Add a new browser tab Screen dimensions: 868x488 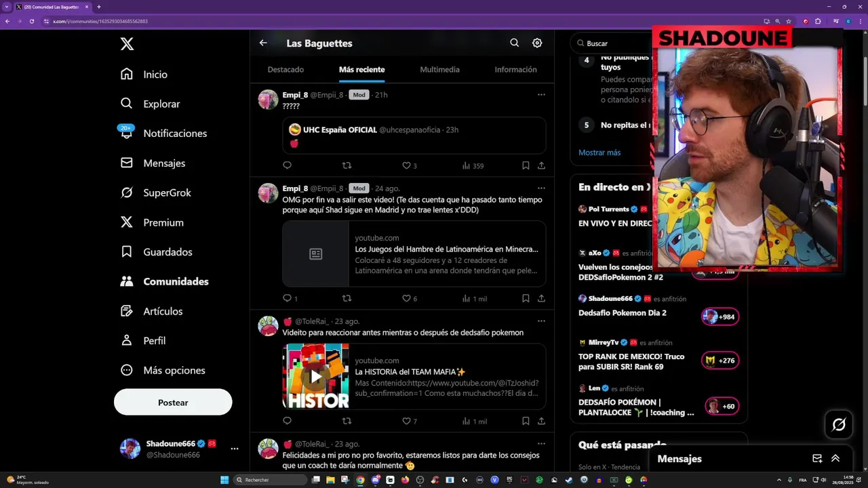click(99, 7)
